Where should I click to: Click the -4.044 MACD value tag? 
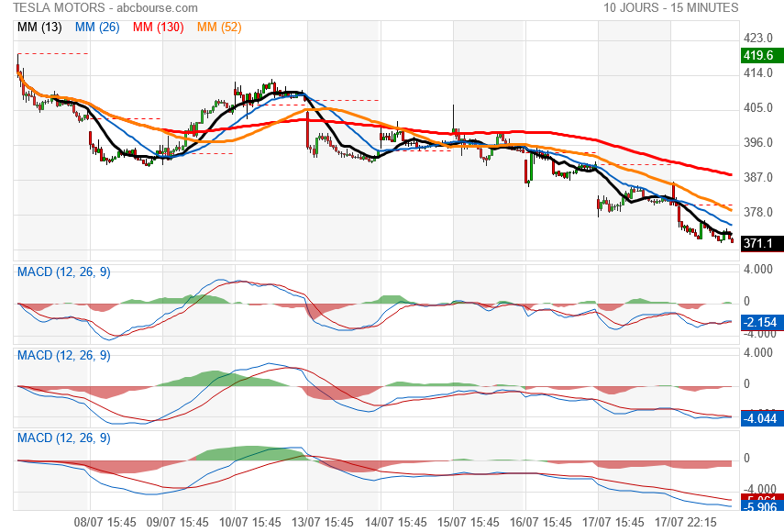pyautogui.click(x=762, y=418)
